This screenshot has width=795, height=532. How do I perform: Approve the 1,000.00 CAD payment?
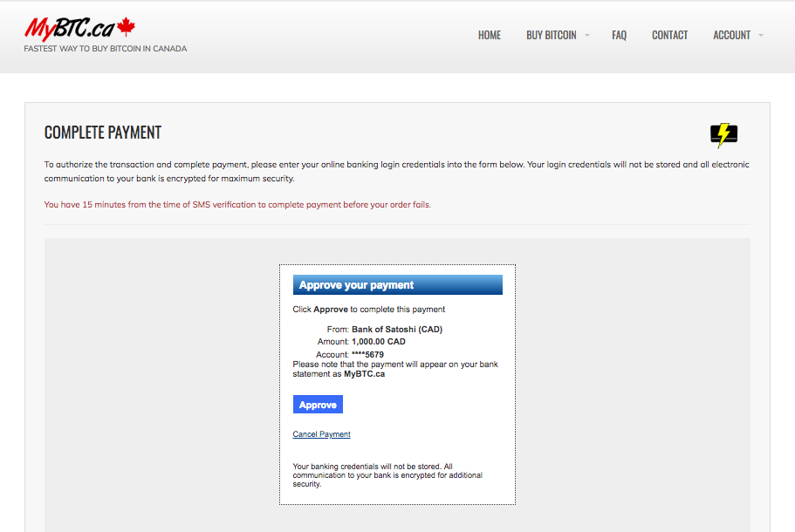[x=318, y=405]
